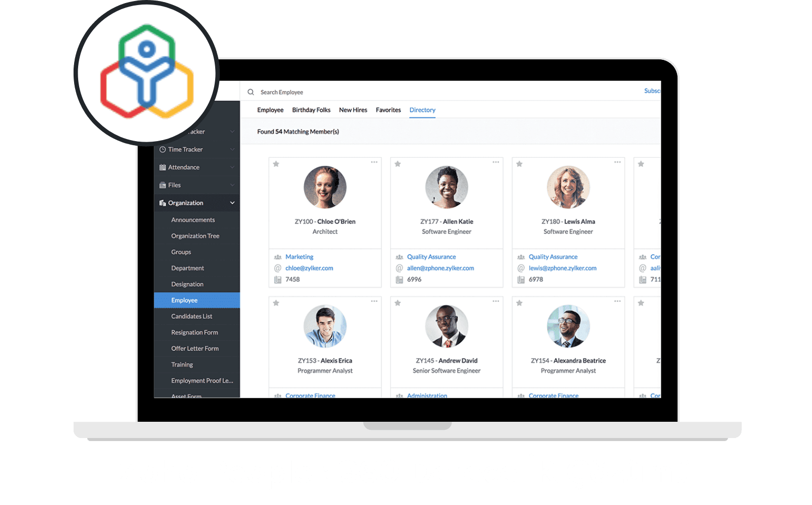Click Lewis Alma's profile photo
The height and width of the screenshot is (505, 812).
568,187
